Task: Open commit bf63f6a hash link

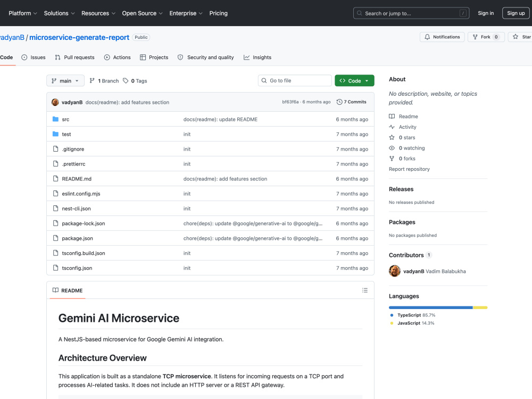Action: coord(290,102)
